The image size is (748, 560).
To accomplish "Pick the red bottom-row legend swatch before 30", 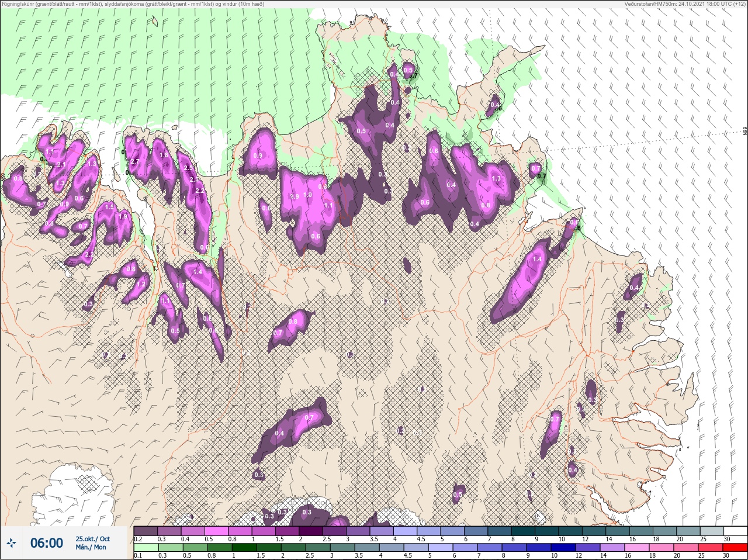I will coord(735,548).
